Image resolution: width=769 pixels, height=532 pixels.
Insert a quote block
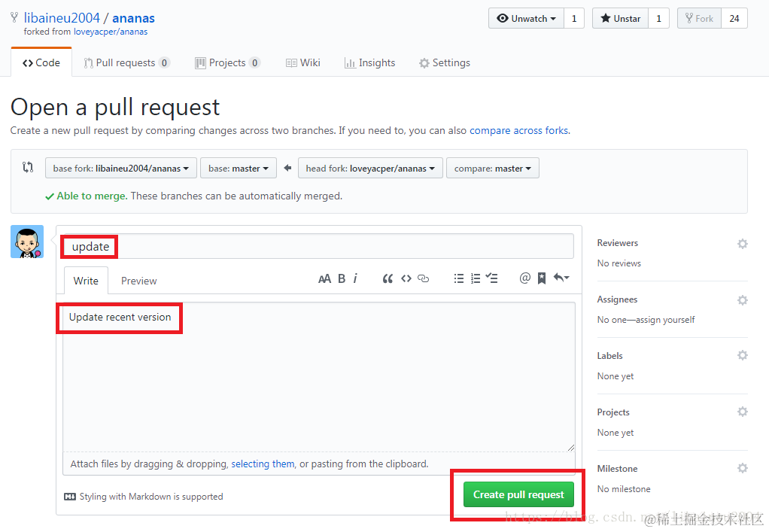click(x=388, y=278)
